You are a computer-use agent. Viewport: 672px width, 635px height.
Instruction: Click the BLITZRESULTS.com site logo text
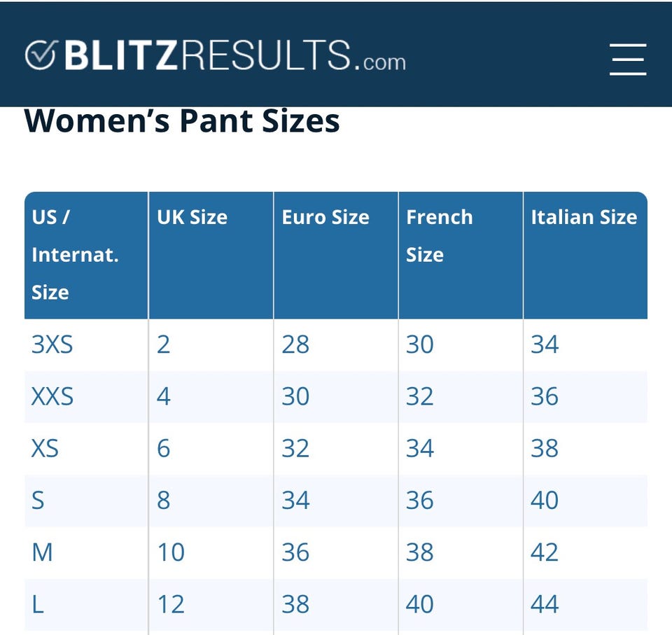tap(234, 55)
